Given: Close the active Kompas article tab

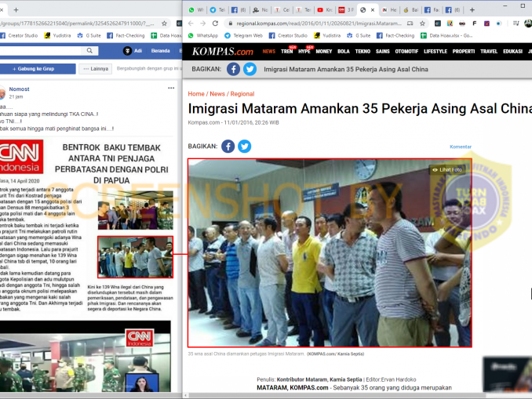Looking at the screenshot, I should [x=373, y=10].
